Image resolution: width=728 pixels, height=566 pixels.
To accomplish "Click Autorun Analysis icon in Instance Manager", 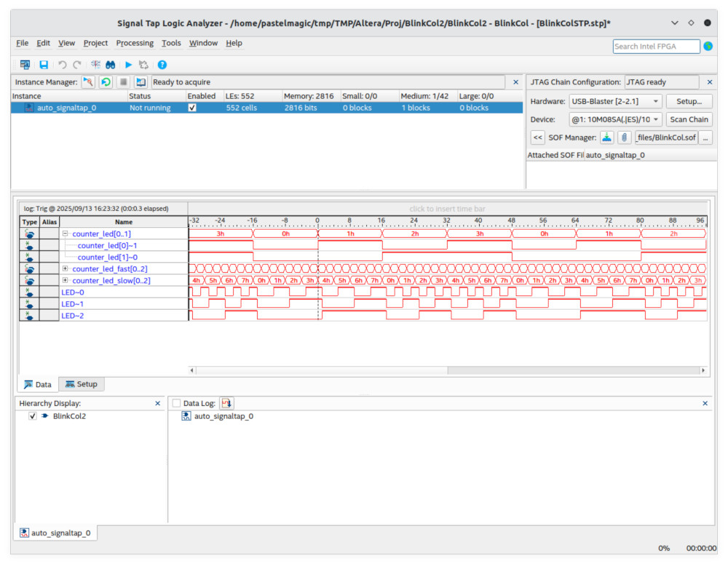I will coord(106,82).
